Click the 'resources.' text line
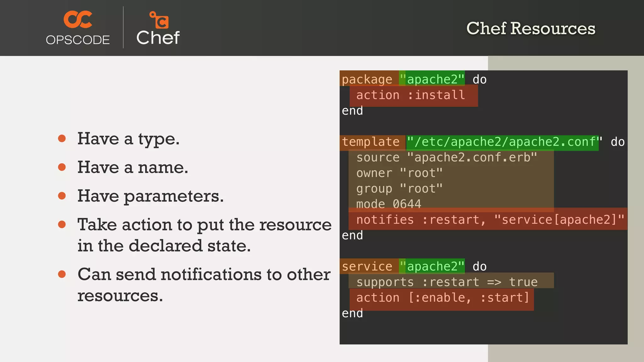Viewport: 644px width, 362px height. (120, 296)
